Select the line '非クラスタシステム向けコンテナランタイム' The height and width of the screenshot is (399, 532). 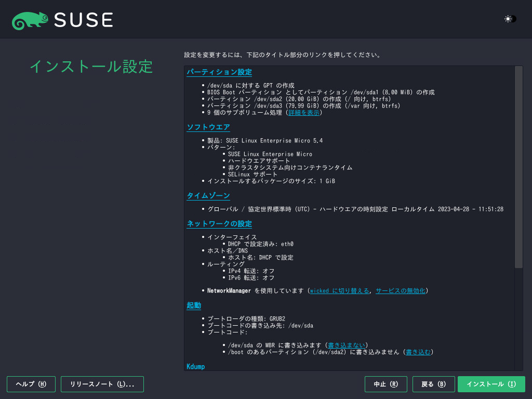[x=290, y=168]
